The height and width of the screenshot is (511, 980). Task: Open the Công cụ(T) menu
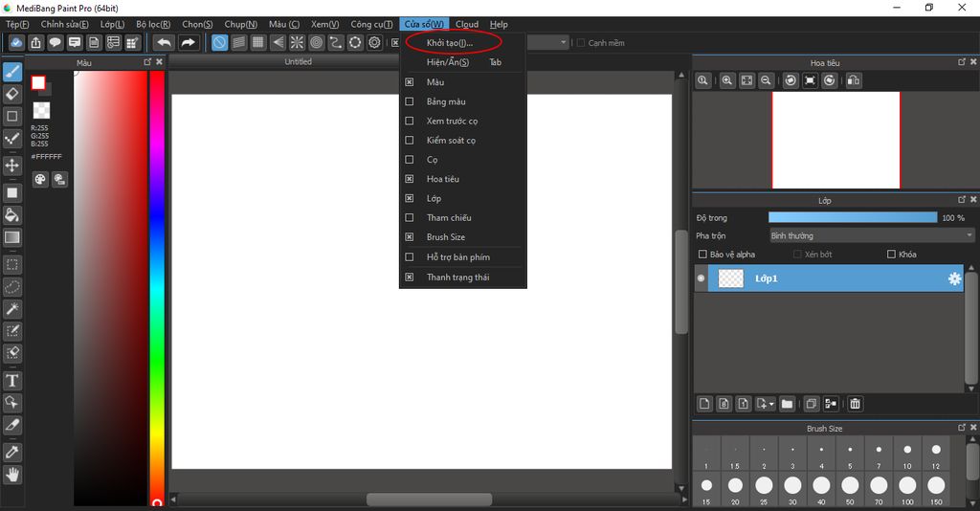[x=371, y=24]
